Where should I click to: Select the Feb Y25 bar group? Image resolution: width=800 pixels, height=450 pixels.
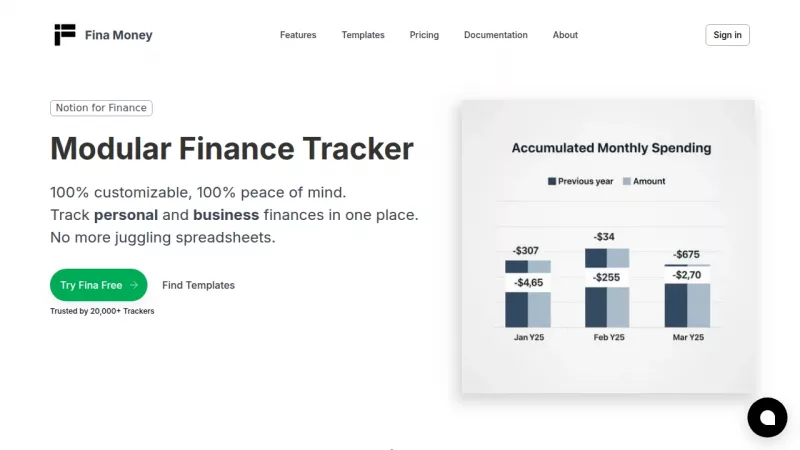pyautogui.click(x=607, y=288)
